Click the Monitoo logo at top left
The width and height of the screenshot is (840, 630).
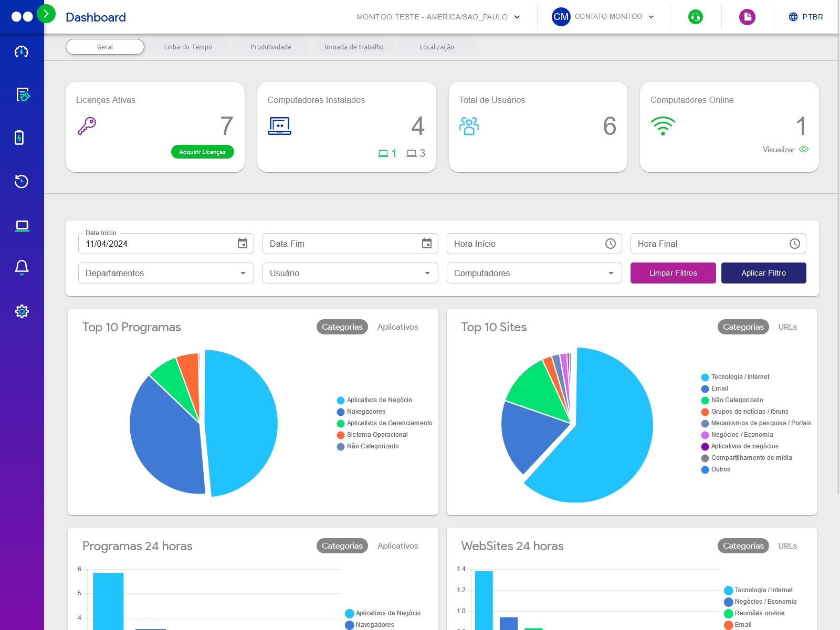[x=22, y=17]
